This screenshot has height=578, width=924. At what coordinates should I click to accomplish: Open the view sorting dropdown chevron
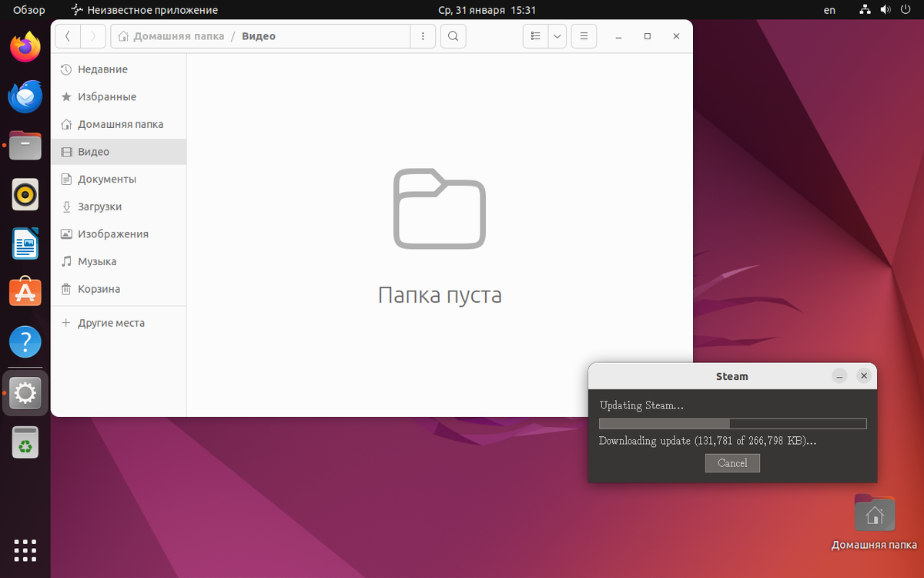[557, 35]
